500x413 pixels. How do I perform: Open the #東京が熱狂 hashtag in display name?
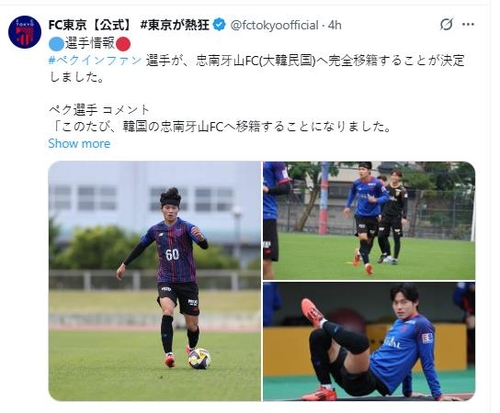[x=175, y=25]
